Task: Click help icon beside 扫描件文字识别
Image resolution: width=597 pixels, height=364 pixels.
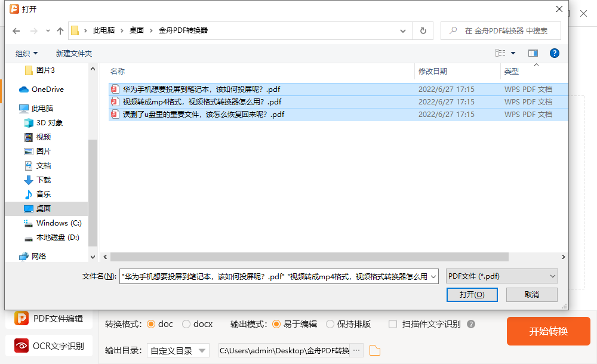Action: coord(471,324)
